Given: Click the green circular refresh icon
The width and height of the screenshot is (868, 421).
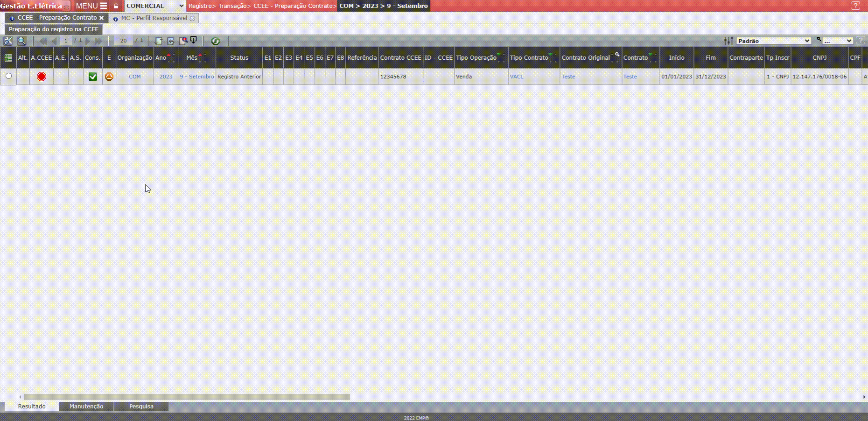Looking at the screenshot, I should [215, 41].
